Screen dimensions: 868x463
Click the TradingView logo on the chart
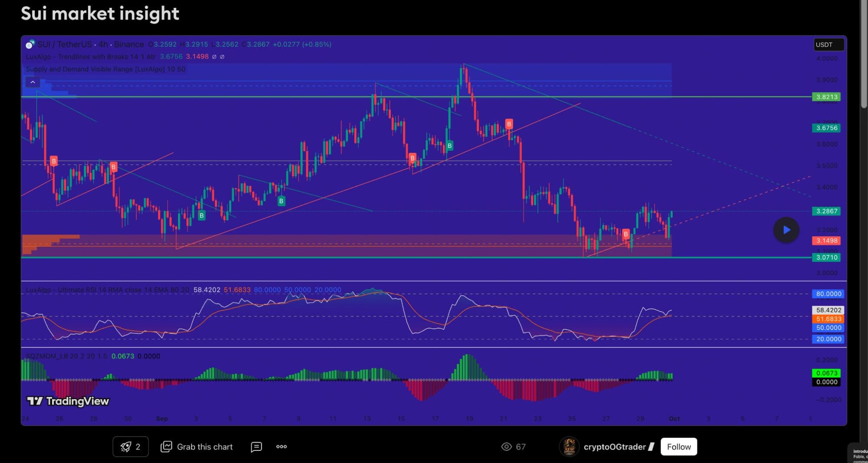(x=68, y=401)
